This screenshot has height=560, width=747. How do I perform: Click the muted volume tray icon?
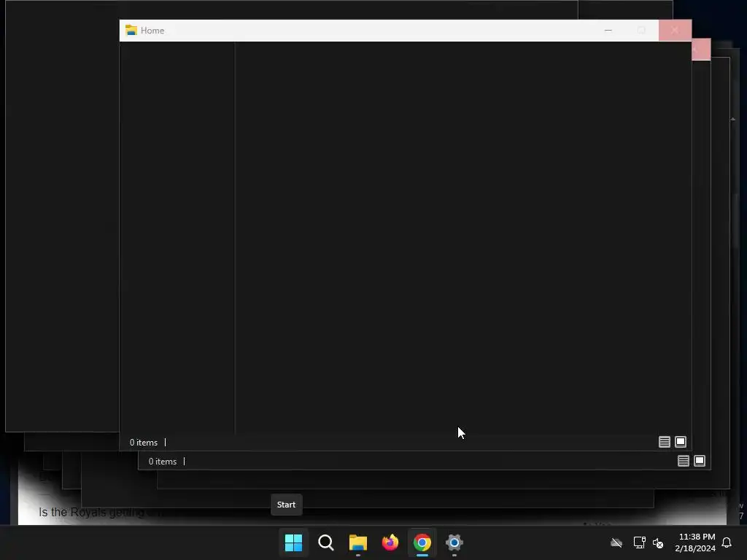click(658, 542)
